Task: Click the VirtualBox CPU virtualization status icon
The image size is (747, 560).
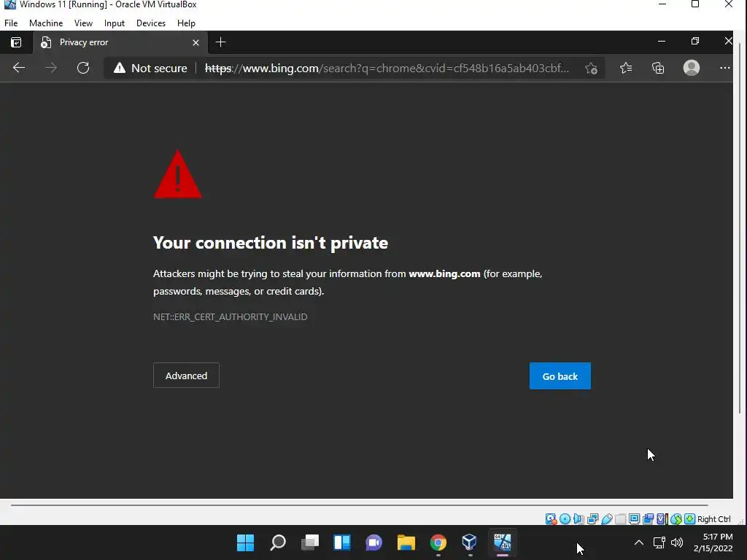Action: coord(662,519)
